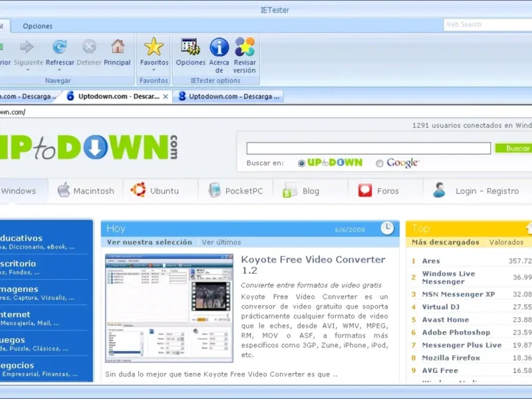Screen dimensions: 532x399
Task: Select Más descargados tab
Action: pyautogui.click(x=445, y=242)
